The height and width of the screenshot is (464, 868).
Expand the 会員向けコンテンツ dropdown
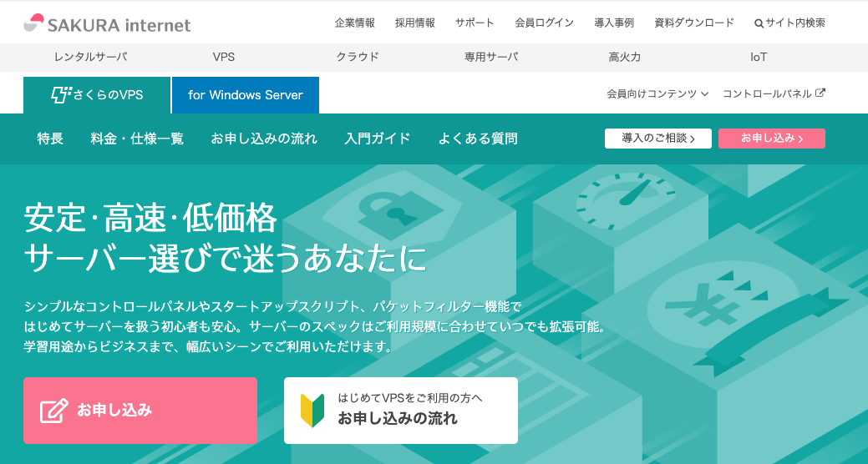click(657, 93)
